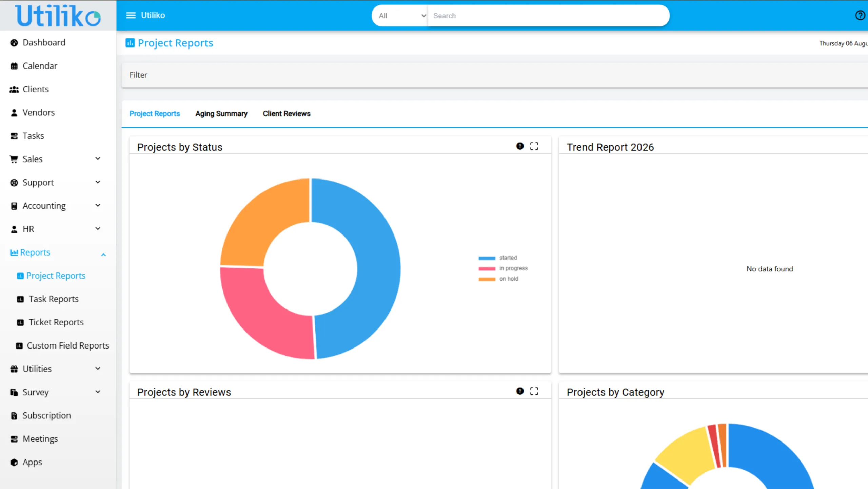Toggle the on hold legend entry
This screenshot has height=489, width=868.
click(498, 279)
